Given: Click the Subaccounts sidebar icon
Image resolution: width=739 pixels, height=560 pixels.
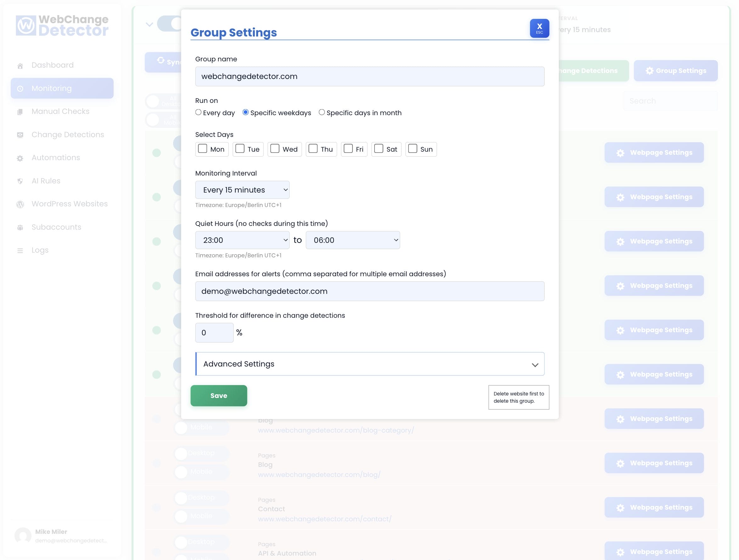Looking at the screenshot, I should click(20, 227).
